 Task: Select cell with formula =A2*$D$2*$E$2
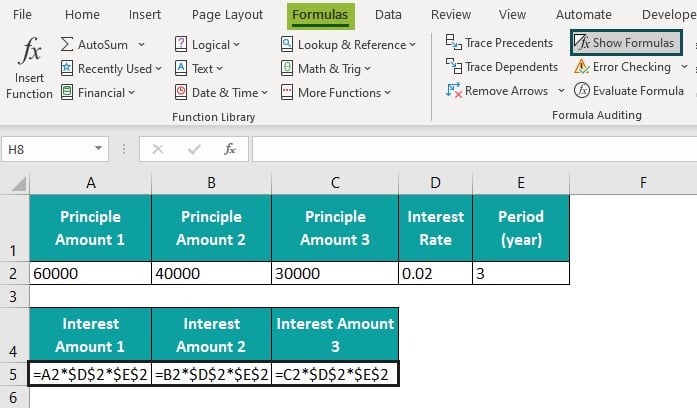91,374
